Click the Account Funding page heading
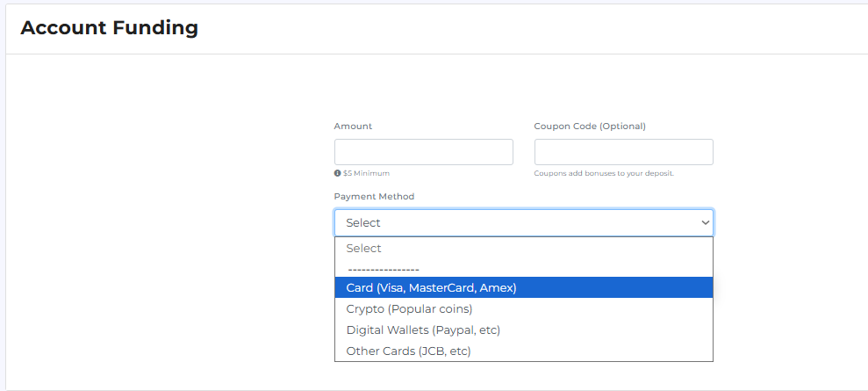Image resolution: width=868 pixels, height=391 pixels. click(x=109, y=28)
